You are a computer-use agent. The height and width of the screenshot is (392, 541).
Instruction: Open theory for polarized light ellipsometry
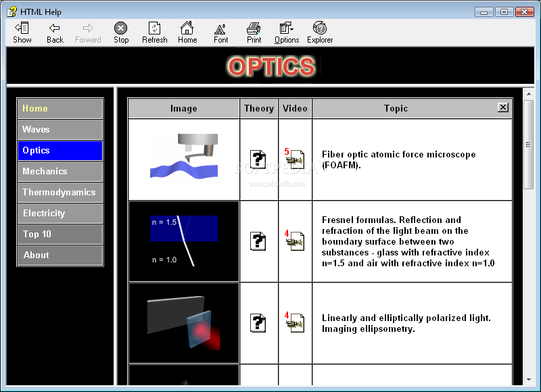coord(258,322)
